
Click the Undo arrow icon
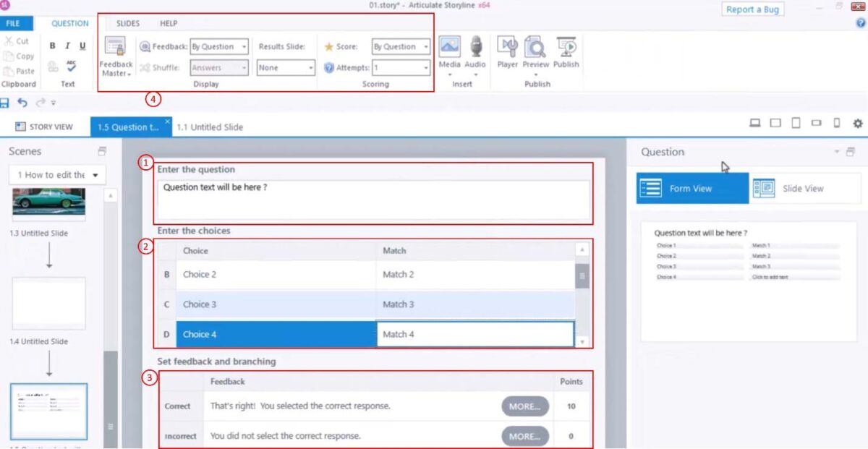tap(22, 103)
